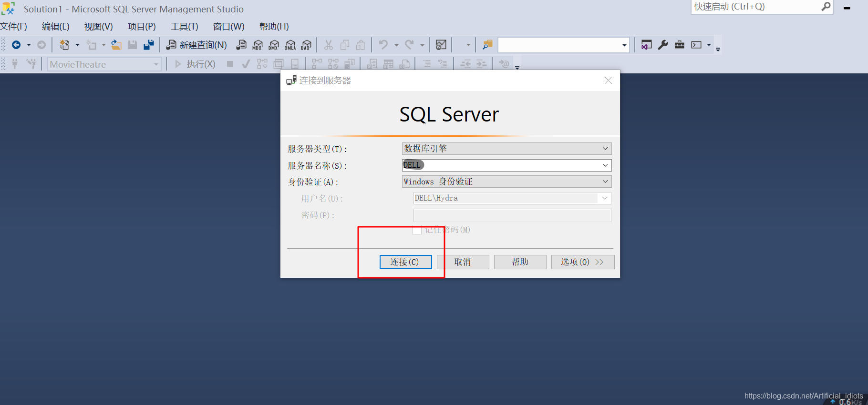Click the Increase Indent icon

pyautogui.click(x=482, y=64)
